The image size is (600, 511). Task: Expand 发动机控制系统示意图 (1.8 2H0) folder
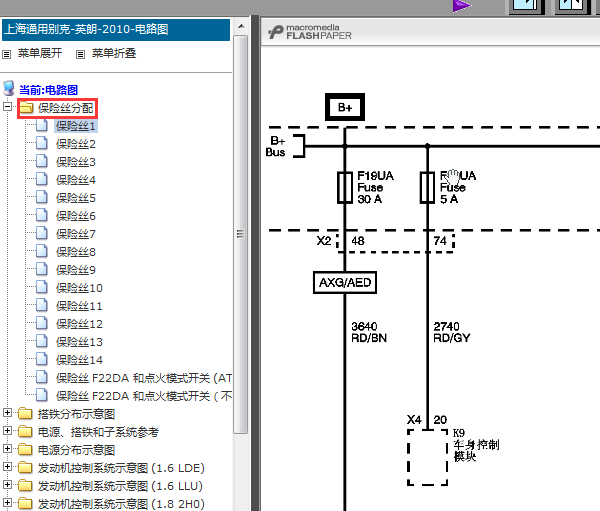tap(7, 502)
